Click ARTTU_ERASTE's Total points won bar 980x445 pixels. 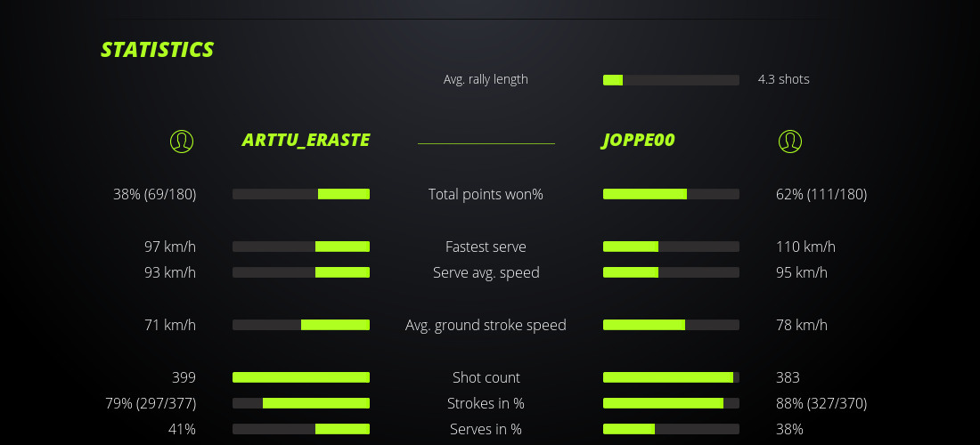click(301, 194)
